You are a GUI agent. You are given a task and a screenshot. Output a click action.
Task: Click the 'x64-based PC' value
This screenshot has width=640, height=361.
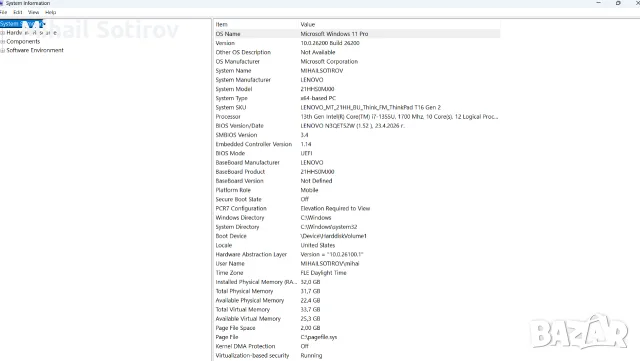318,98
